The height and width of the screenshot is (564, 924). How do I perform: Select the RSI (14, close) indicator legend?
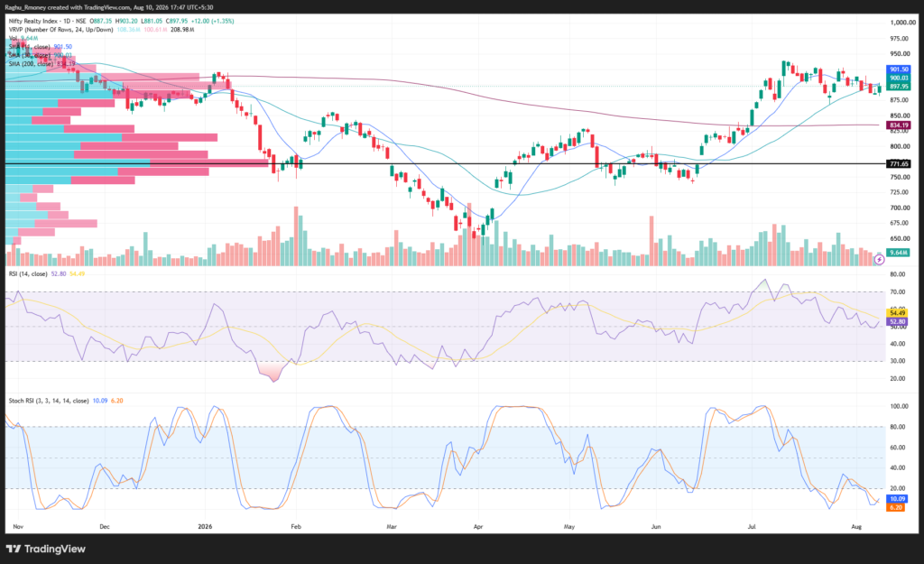28,274
